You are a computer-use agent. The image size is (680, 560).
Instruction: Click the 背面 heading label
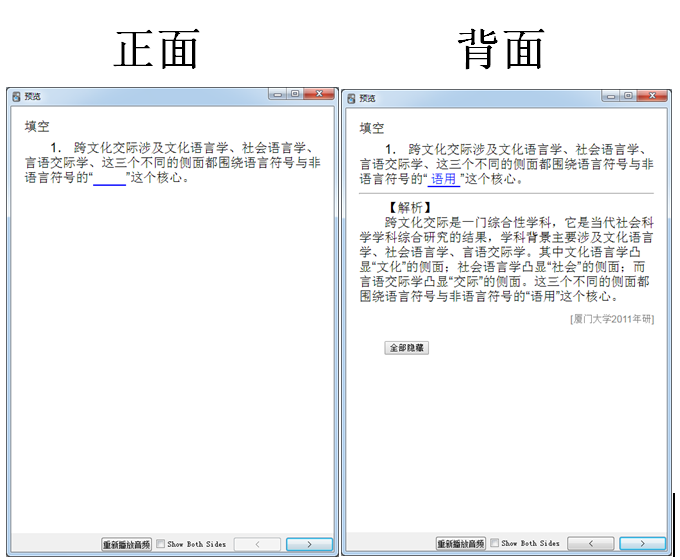tap(501, 49)
